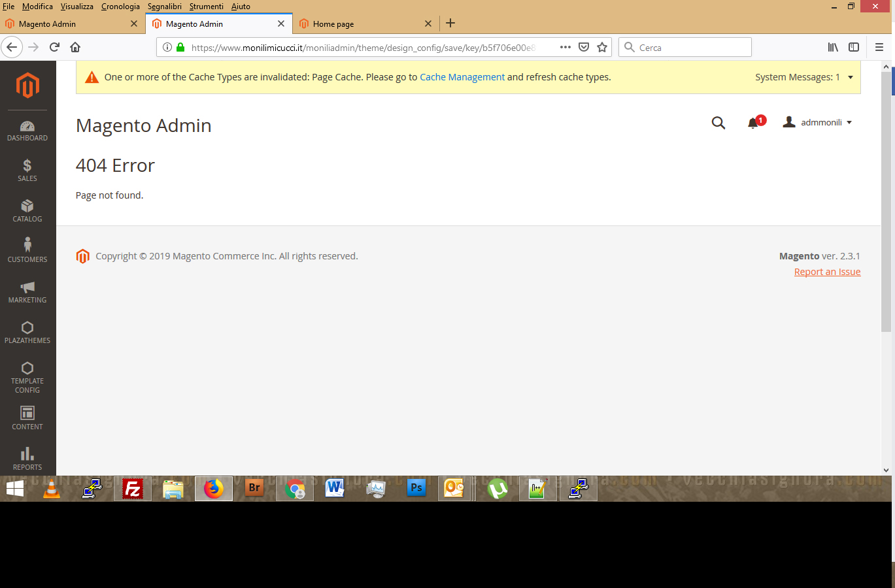Expand the admmonili account menu
Viewport: 895px width, 588px height.
(817, 122)
